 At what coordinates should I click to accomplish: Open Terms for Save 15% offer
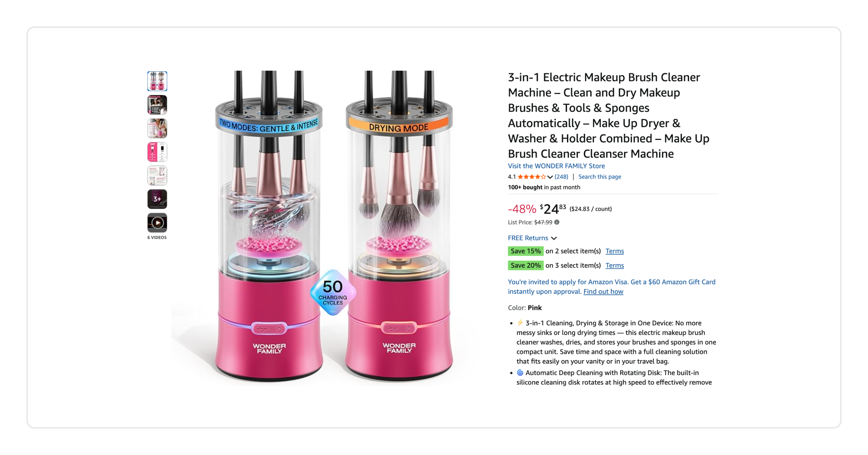click(x=615, y=251)
